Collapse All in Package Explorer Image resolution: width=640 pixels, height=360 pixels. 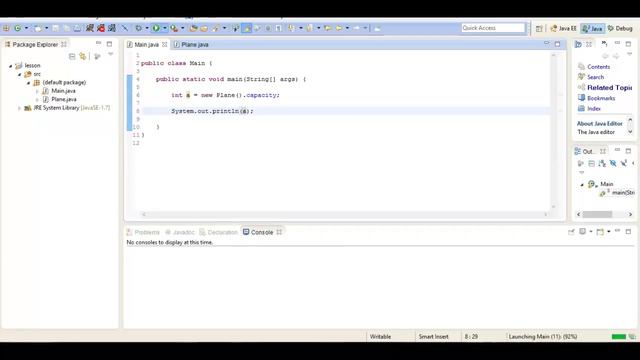(72, 56)
